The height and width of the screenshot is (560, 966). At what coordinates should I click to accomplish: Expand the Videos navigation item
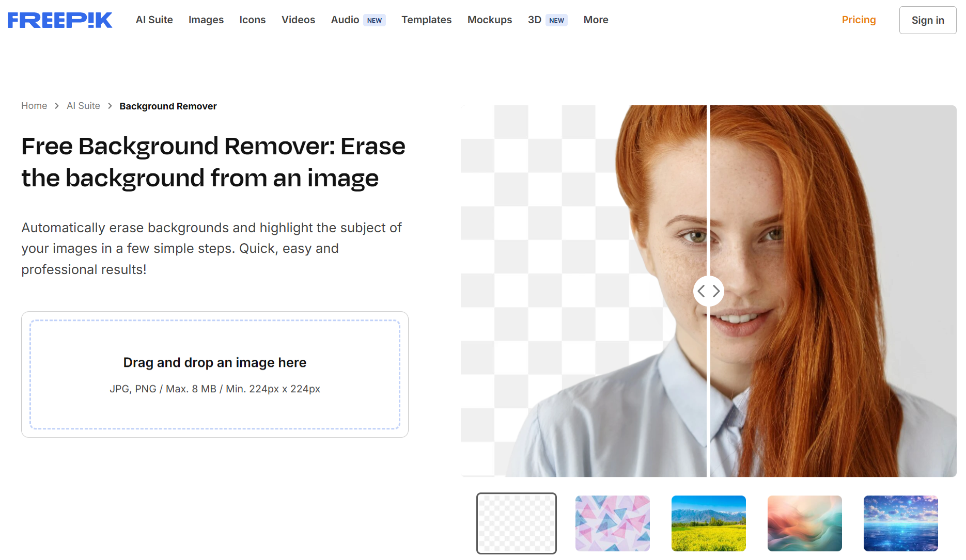(298, 20)
